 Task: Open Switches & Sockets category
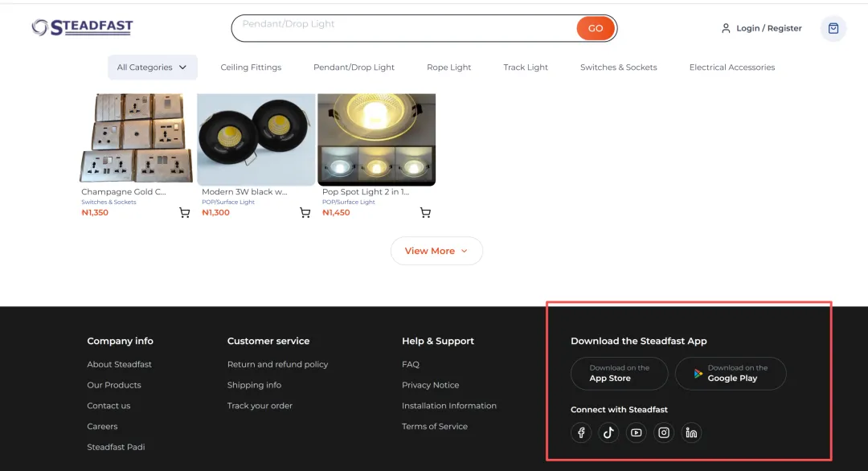pos(618,67)
